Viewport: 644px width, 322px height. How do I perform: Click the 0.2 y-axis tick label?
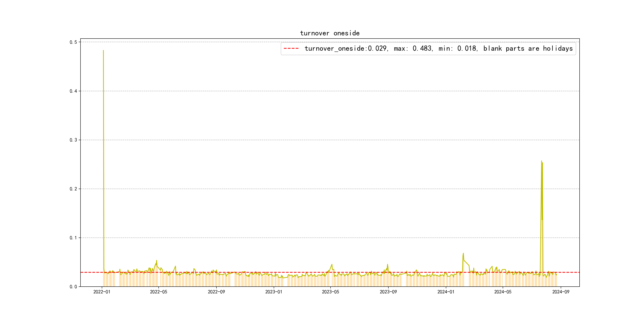point(73,189)
